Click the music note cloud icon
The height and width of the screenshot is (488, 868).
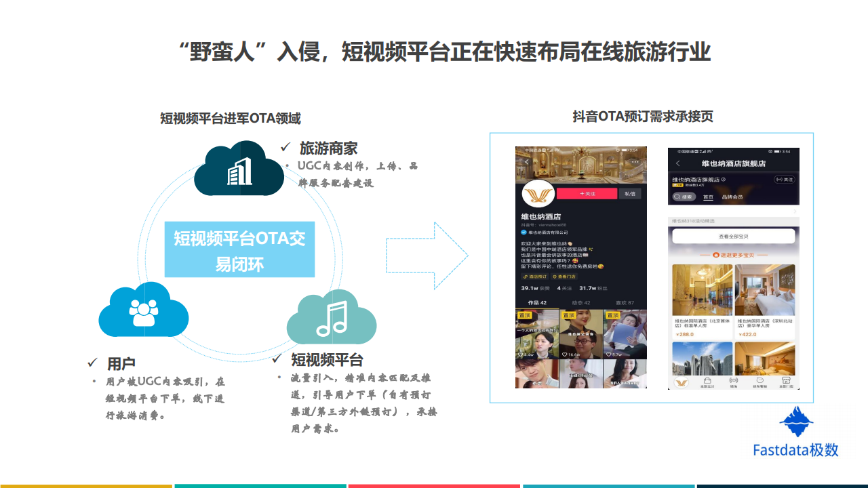click(x=332, y=317)
